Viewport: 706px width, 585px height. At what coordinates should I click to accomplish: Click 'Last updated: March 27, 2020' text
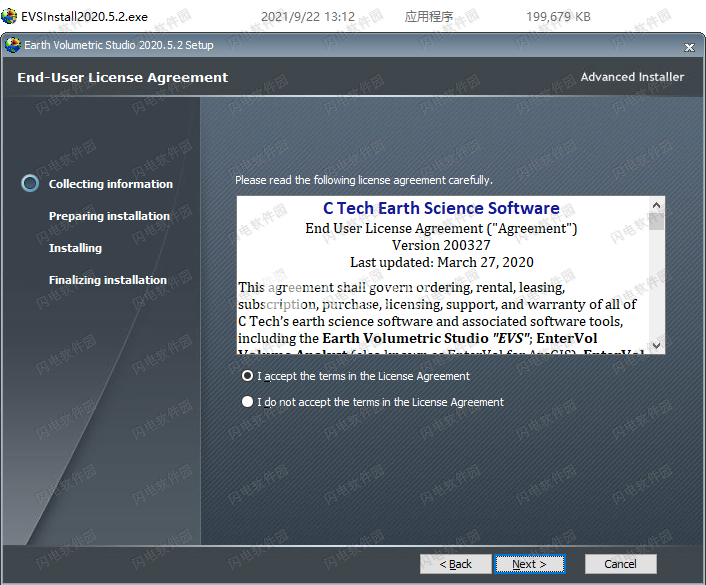(442, 262)
